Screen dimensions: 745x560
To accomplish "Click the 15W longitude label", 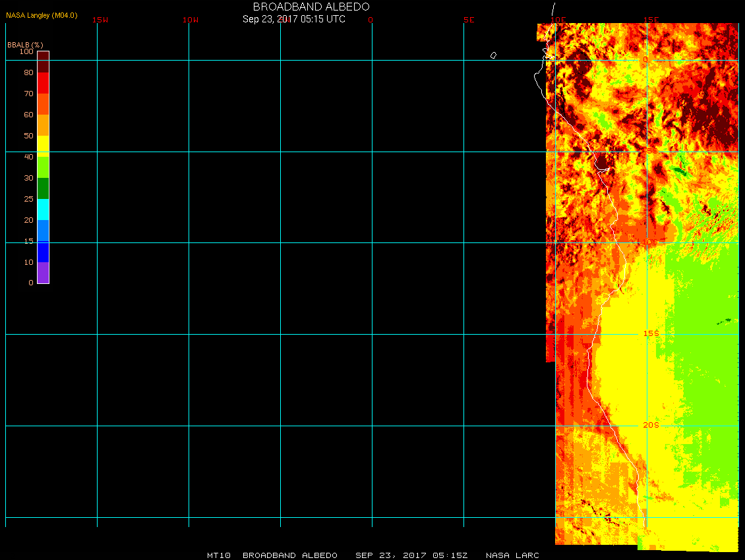I will pos(100,20).
